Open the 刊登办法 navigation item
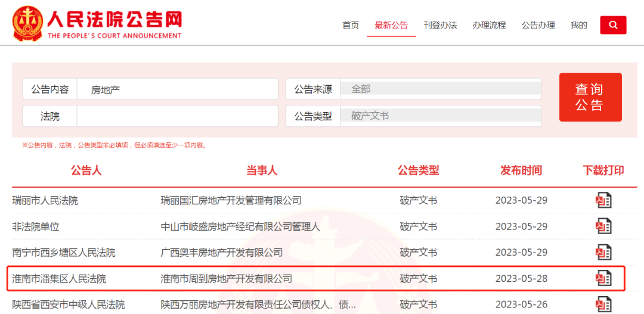Viewport: 644px width, 314px height. [440, 25]
